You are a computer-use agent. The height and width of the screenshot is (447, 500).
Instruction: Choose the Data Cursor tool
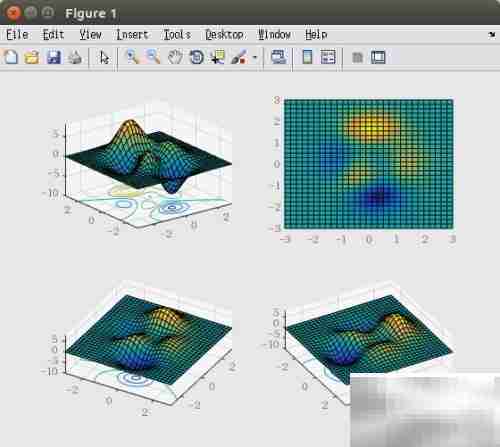pos(218,57)
